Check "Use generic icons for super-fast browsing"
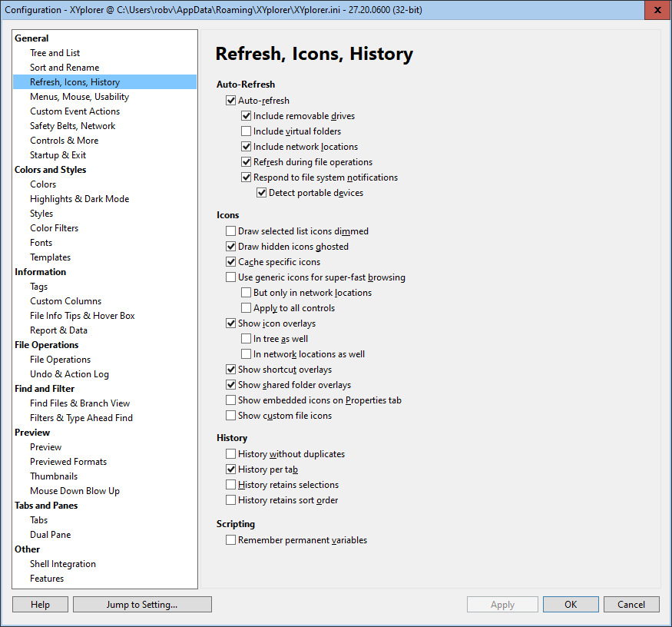672x627 pixels. pos(230,277)
